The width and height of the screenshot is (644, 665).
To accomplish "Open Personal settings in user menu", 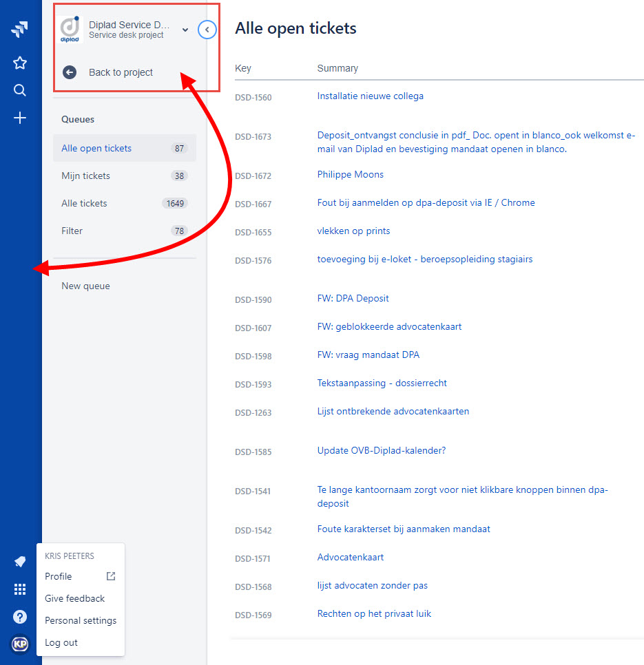I will pos(81,620).
